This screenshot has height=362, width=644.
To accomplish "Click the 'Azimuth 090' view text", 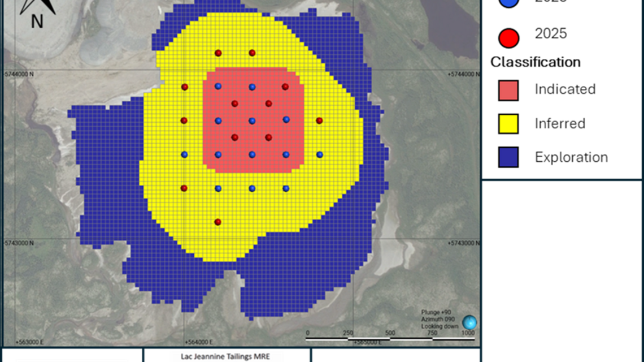I will (x=438, y=319).
